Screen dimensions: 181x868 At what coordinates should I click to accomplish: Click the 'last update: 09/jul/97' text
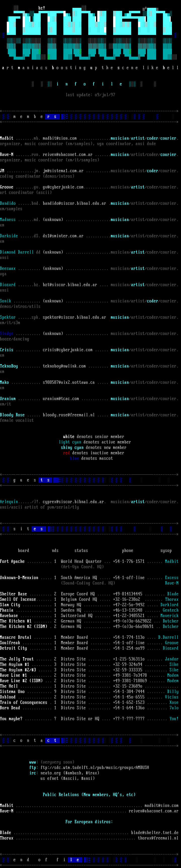(90, 95)
